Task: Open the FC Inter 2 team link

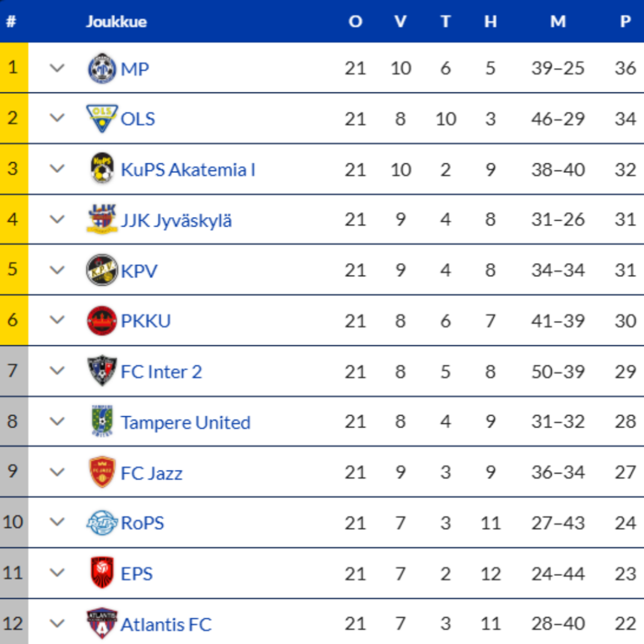Action: pyautogui.click(x=162, y=372)
